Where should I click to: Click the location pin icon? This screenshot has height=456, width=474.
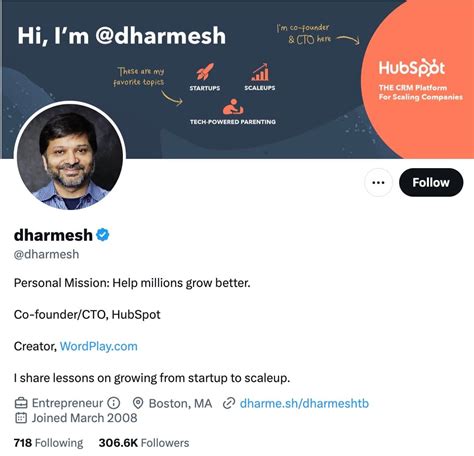(138, 403)
